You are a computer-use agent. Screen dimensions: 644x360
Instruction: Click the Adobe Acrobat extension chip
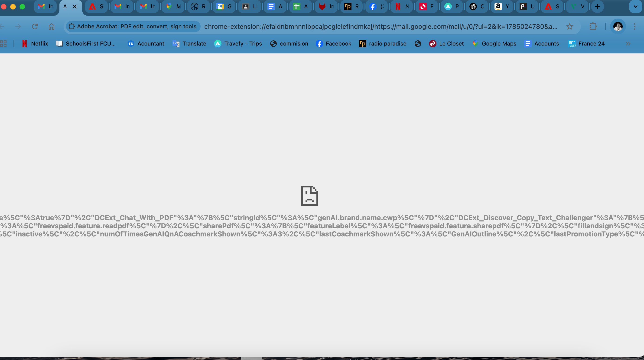click(133, 26)
